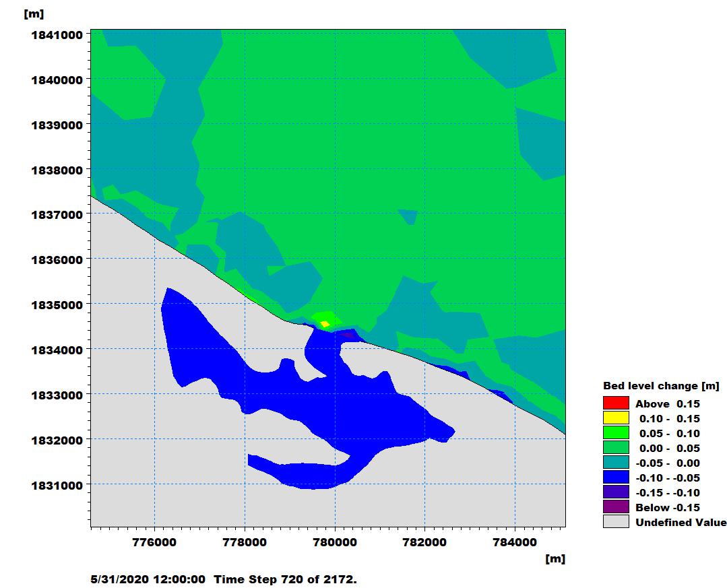The image size is (727, 588).
Task: Select the teal -0.05 - 0.00 legend swatch
Action: 616,463
